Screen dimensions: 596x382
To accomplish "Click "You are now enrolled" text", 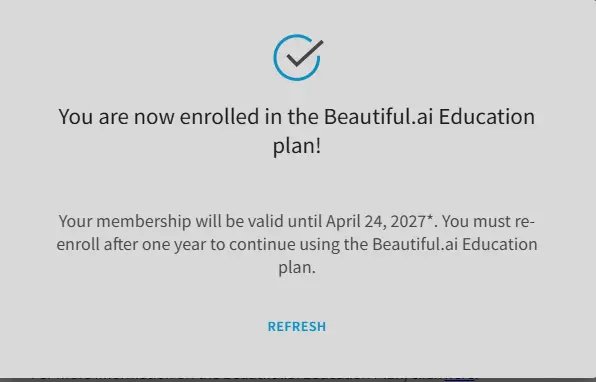I will [x=159, y=117].
